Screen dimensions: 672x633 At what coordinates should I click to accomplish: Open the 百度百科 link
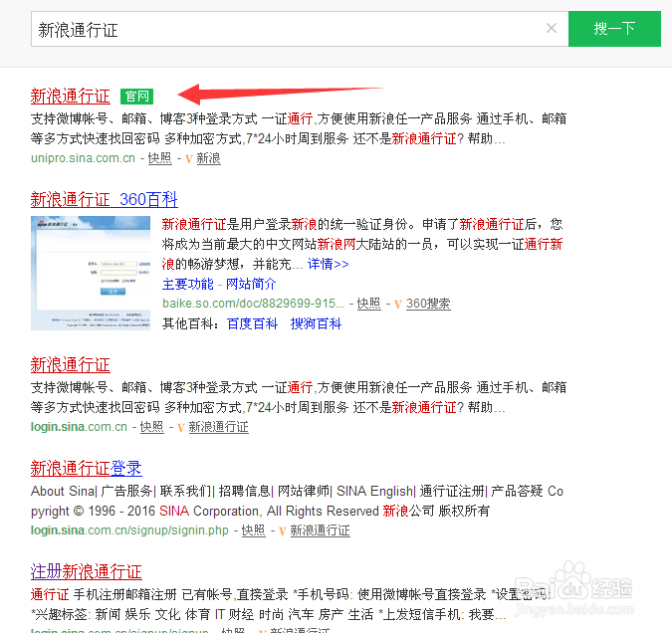(x=253, y=323)
